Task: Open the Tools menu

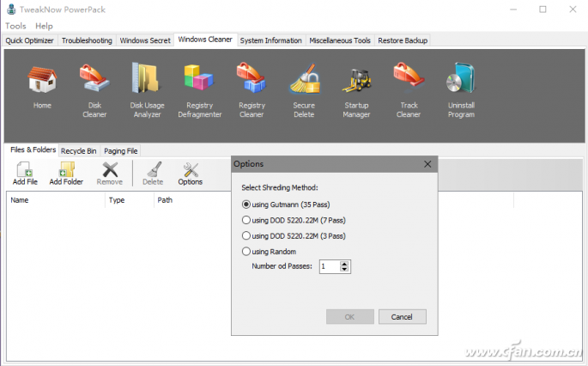Action: point(15,26)
